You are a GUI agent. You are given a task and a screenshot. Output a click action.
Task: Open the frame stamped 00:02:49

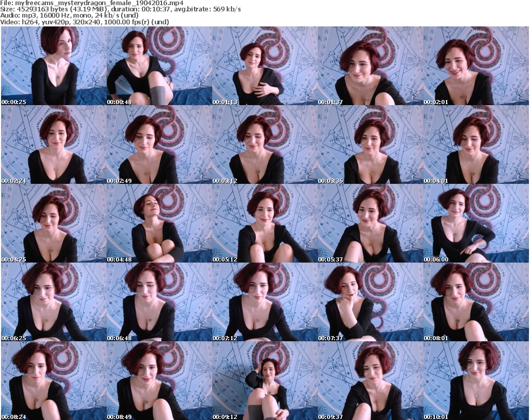click(159, 144)
